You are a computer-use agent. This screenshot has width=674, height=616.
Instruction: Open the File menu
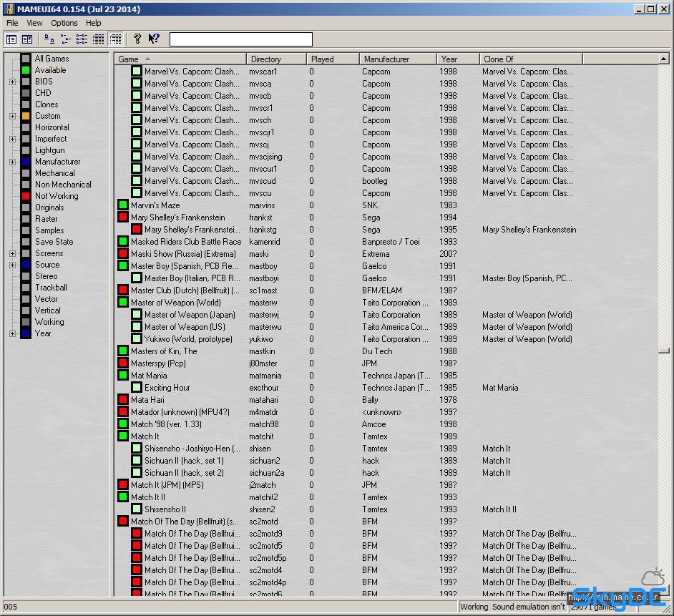pyautogui.click(x=12, y=23)
